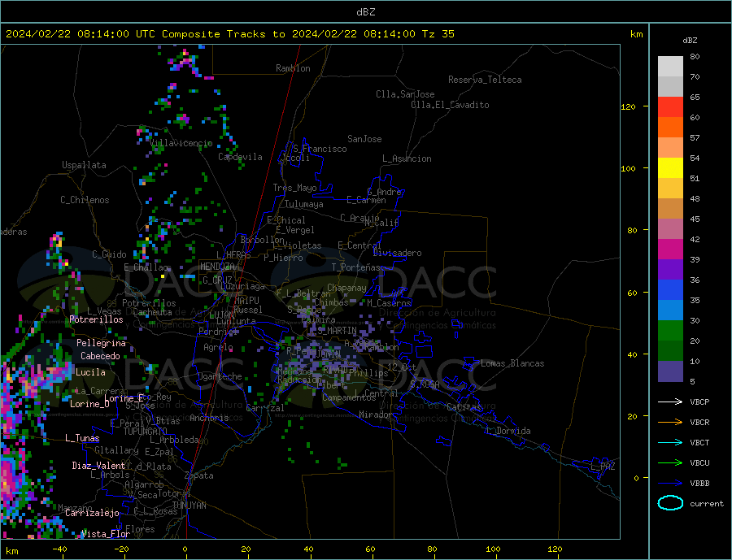732x560 pixels.
Task: Click the Lomas_Blancas map label
Action: click(x=512, y=363)
